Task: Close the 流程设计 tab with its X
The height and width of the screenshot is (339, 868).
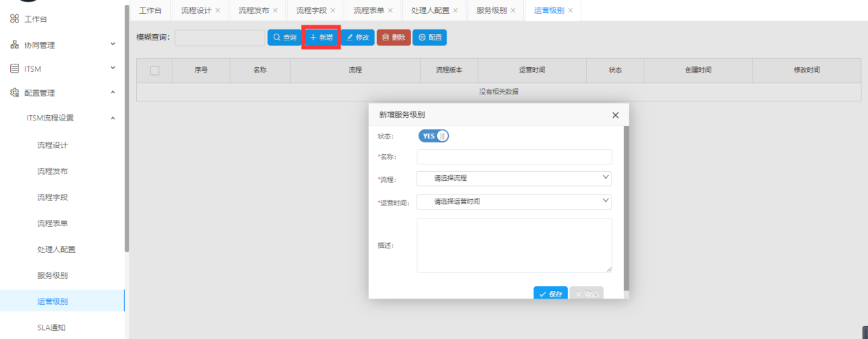Action: click(218, 10)
